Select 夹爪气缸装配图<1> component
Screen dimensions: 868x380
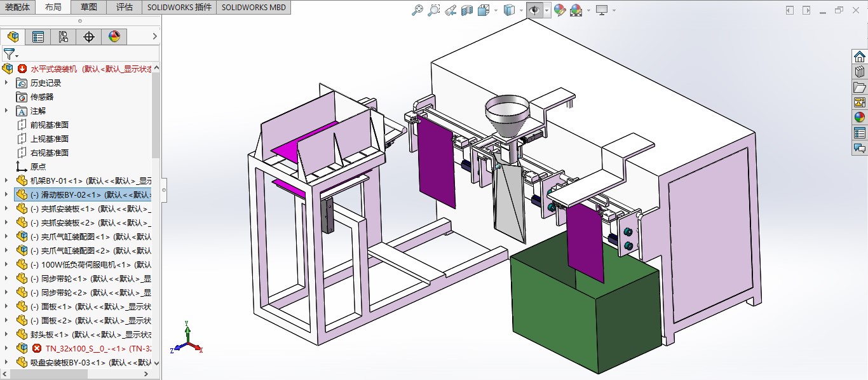tap(83, 236)
